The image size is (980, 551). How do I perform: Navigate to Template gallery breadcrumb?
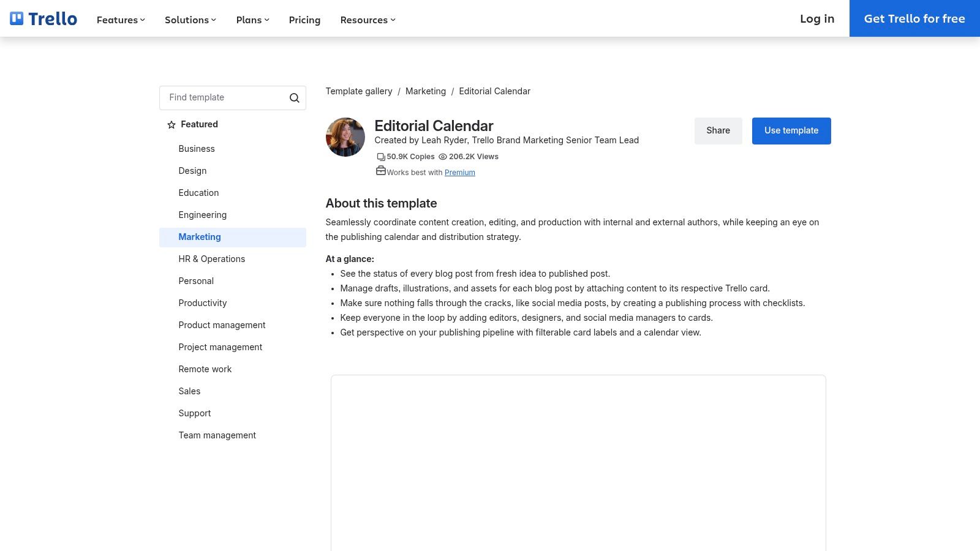pos(359,91)
